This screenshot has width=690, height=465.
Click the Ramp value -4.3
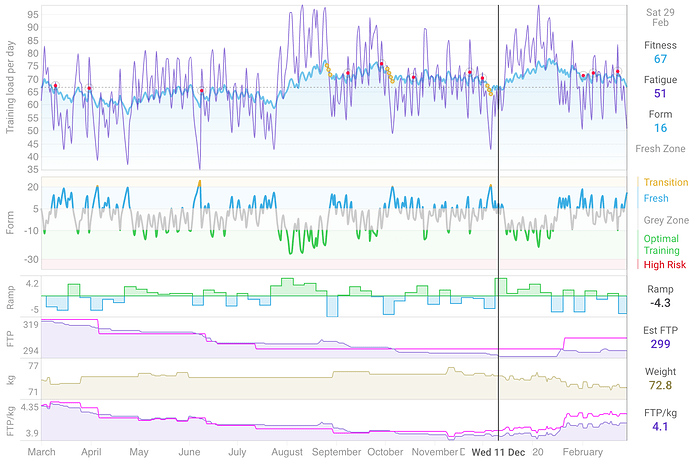pos(660,303)
